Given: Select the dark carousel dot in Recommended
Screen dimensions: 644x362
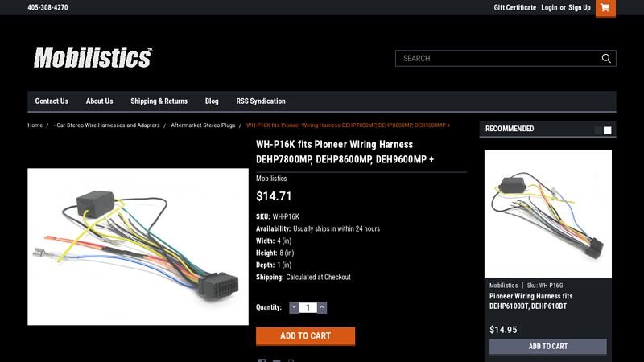Looking at the screenshot, I should point(599,130).
